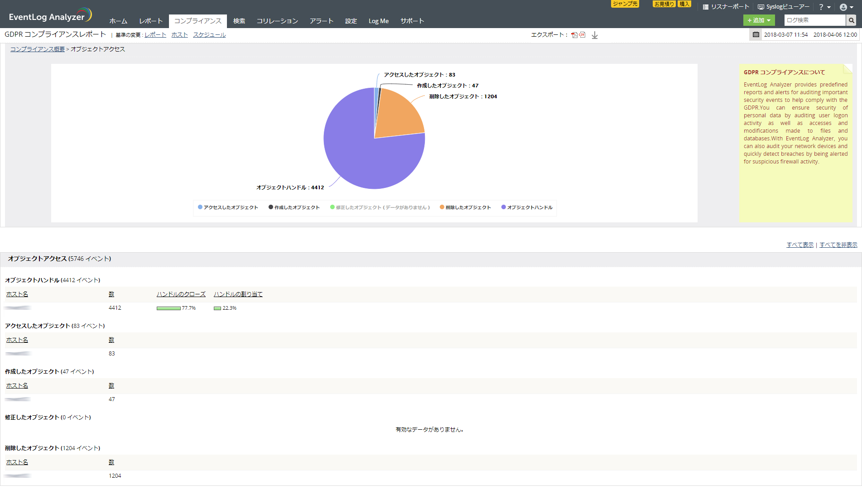Click the コンプライアンス概要 breadcrumb link
The width and height of the screenshot is (862, 504).
[38, 49]
